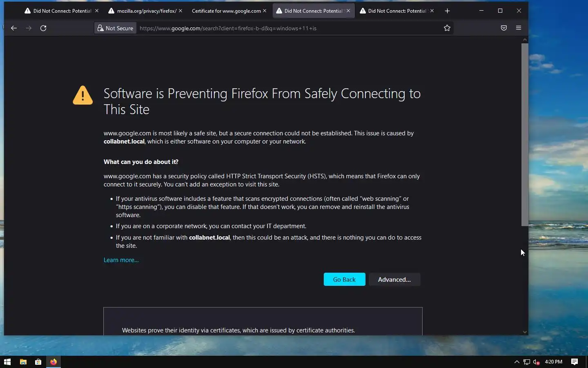Image resolution: width=588 pixels, height=368 pixels.
Task: Click the scrollbar down arrow
Action: click(x=525, y=332)
